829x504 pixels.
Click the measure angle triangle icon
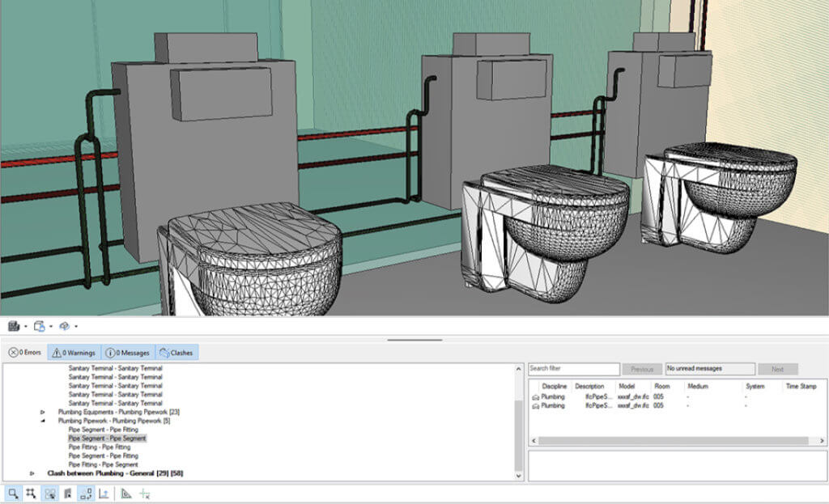(x=126, y=493)
